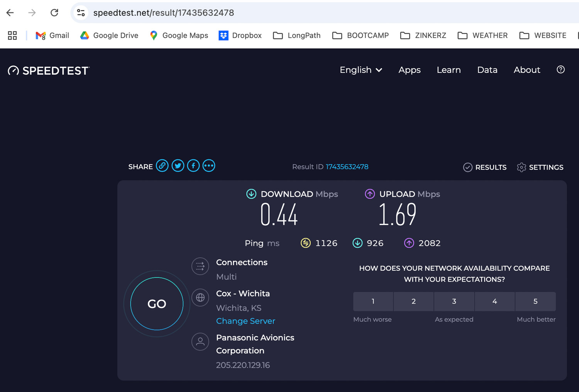Open the BOOTCAMP bookmarks folder

361,35
